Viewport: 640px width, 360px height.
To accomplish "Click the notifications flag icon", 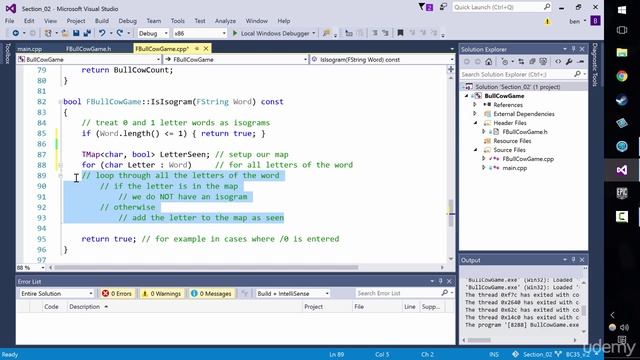I will [426, 7].
